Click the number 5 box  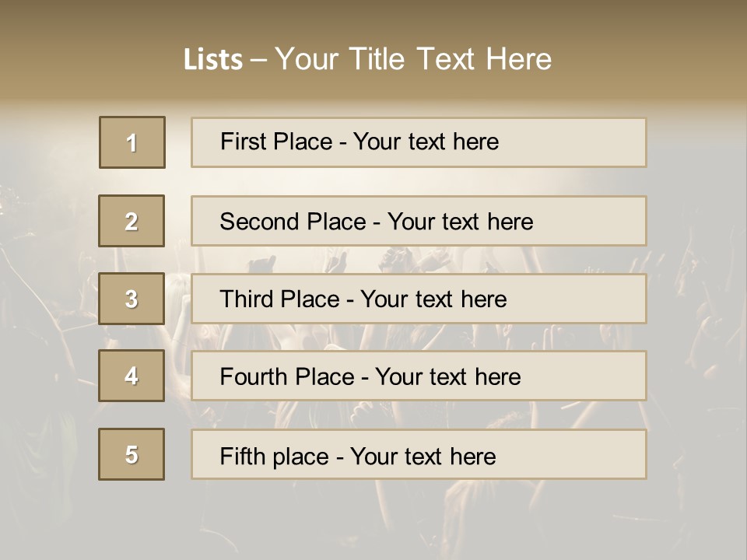tap(132, 454)
